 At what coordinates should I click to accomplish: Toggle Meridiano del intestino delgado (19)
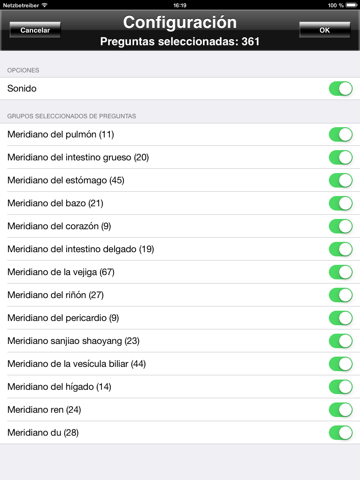click(341, 249)
